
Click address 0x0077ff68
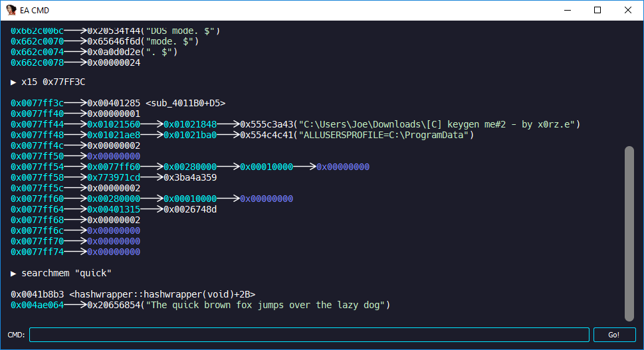click(x=37, y=220)
